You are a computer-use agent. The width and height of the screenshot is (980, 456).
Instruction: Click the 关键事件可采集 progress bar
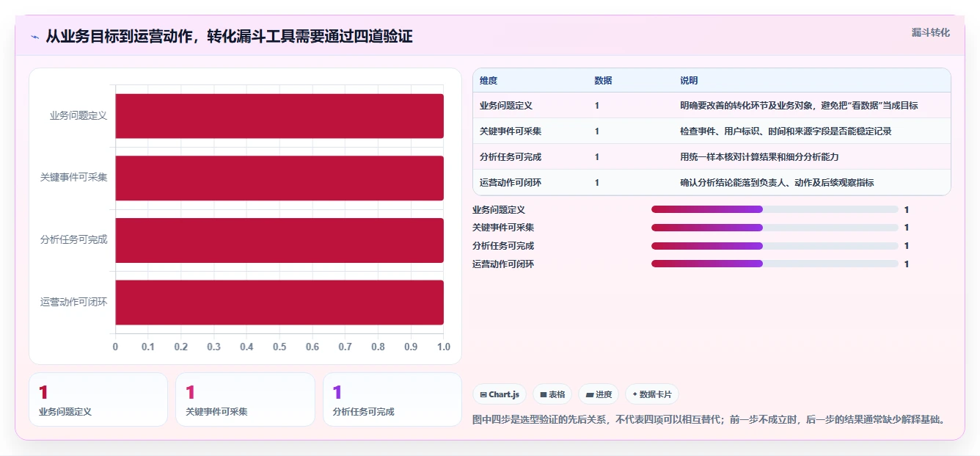775,228
